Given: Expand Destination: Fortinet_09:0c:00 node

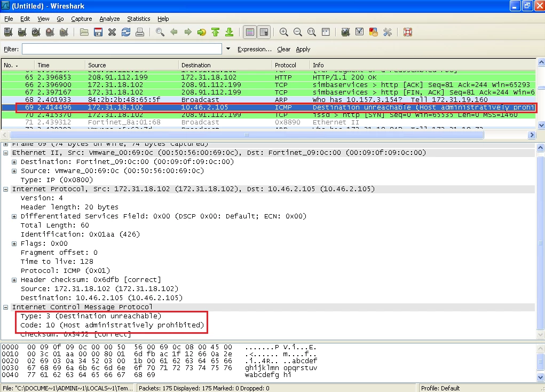Looking at the screenshot, I should (14, 162).
